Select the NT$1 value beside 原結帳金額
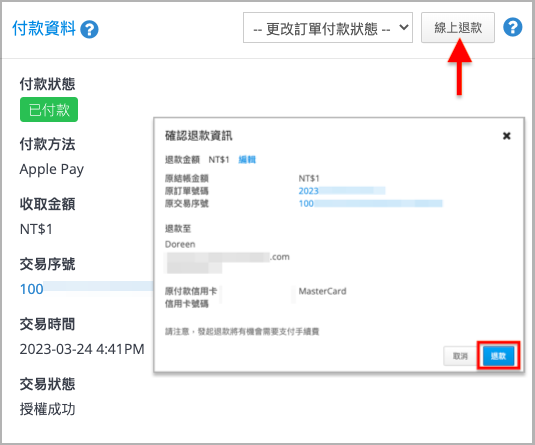 [309, 178]
